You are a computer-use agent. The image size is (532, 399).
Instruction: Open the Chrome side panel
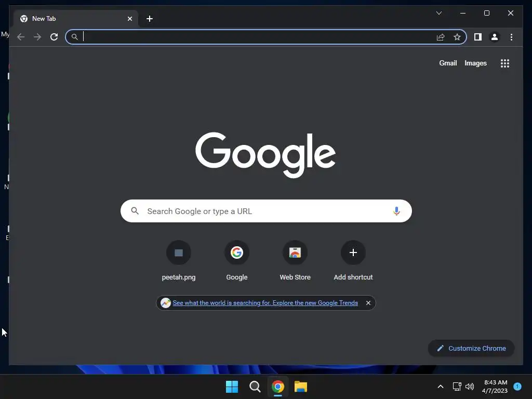478,37
